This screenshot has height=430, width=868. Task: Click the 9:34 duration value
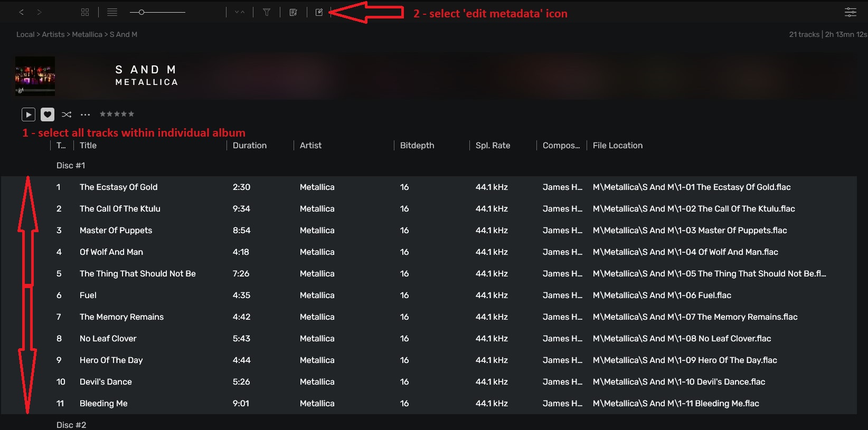(x=241, y=209)
